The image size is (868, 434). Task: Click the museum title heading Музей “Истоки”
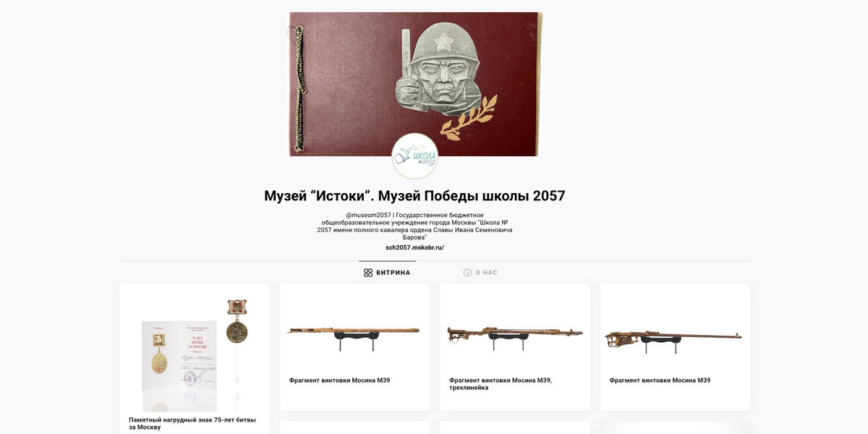pos(414,196)
